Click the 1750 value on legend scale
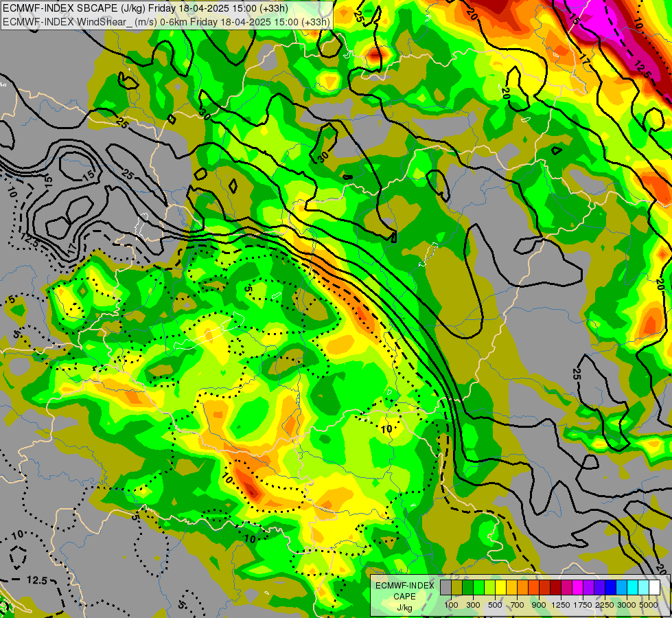Screen dimensions: 672x618 (x=583, y=605)
